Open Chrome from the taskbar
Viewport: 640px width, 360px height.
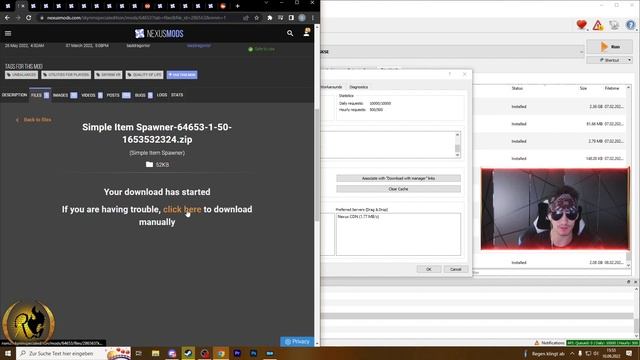(x=221, y=353)
